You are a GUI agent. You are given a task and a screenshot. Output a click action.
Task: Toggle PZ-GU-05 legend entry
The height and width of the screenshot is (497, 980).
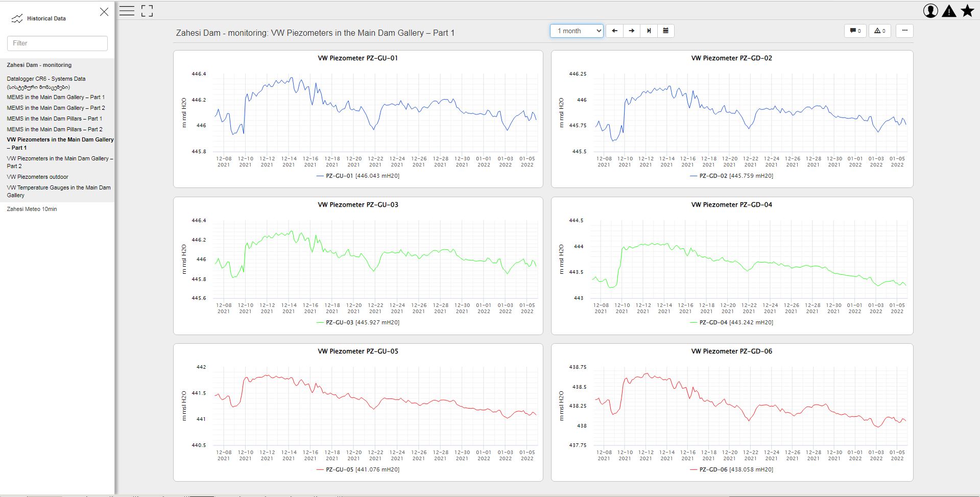click(358, 469)
